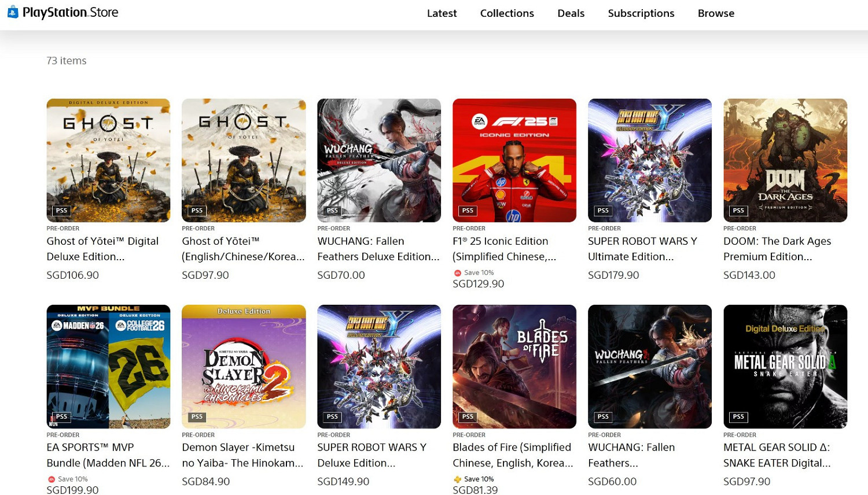The height and width of the screenshot is (495, 868).
Task: Click PS5 badge on Metal Gear Solid cover
Action: (738, 417)
